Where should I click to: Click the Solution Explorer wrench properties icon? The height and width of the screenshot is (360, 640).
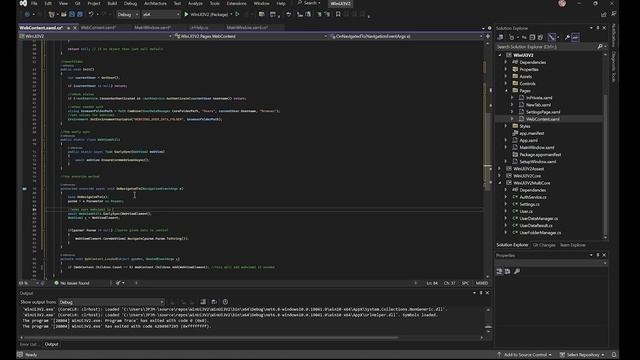coord(567,37)
